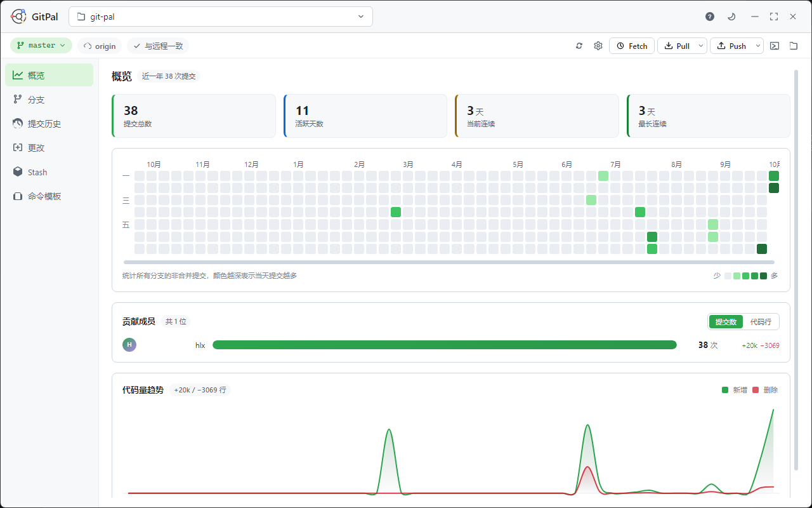Open the settings gear icon

pos(598,46)
